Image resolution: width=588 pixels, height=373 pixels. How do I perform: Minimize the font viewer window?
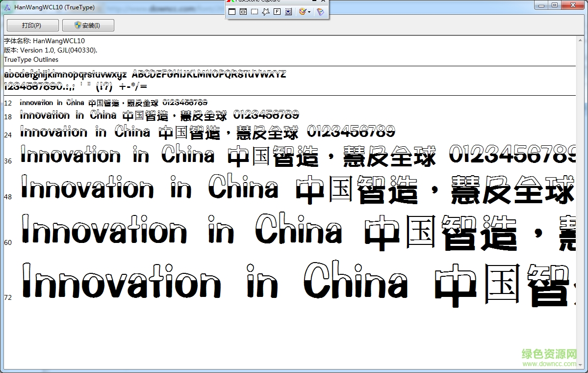coord(541,5)
